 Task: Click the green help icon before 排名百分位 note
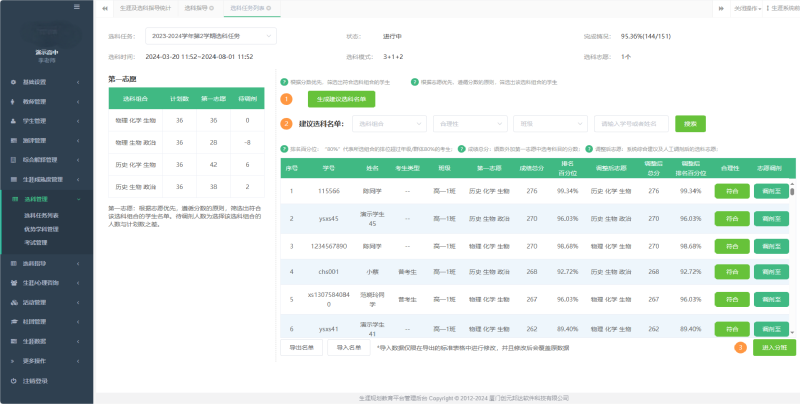(285, 147)
